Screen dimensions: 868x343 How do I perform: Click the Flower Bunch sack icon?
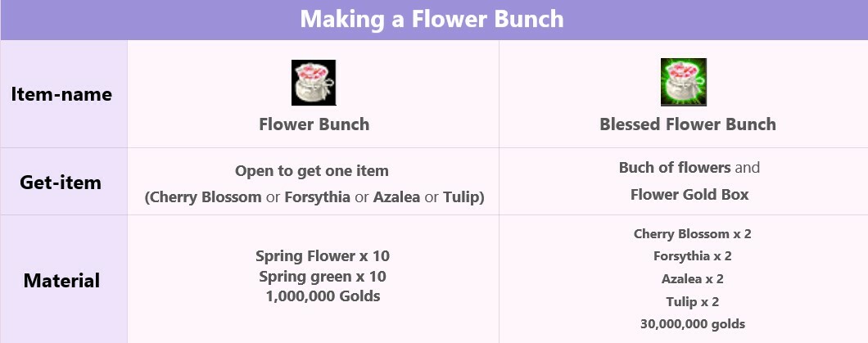point(314,83)
